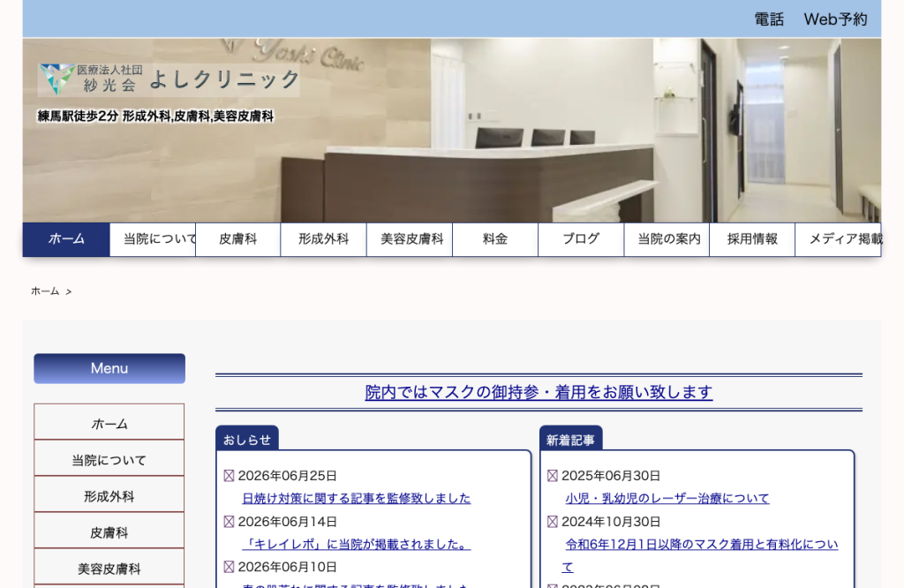Click the icon beside 2026年06月10日

point(229,567)
